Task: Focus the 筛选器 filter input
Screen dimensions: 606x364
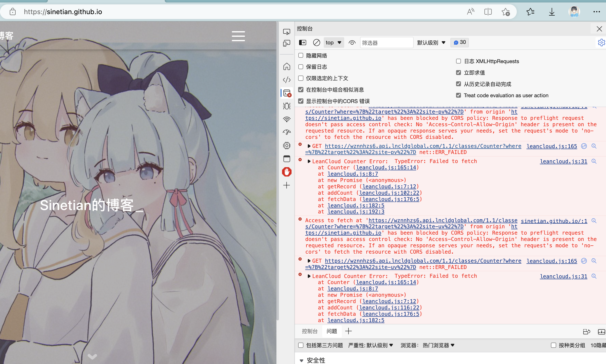Action: click(387, 43)
